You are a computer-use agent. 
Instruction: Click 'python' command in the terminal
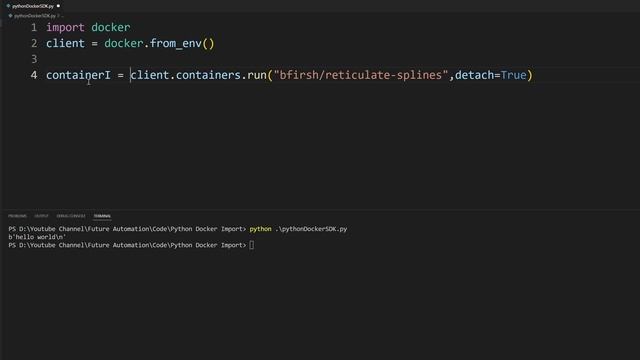pos(260,229)
